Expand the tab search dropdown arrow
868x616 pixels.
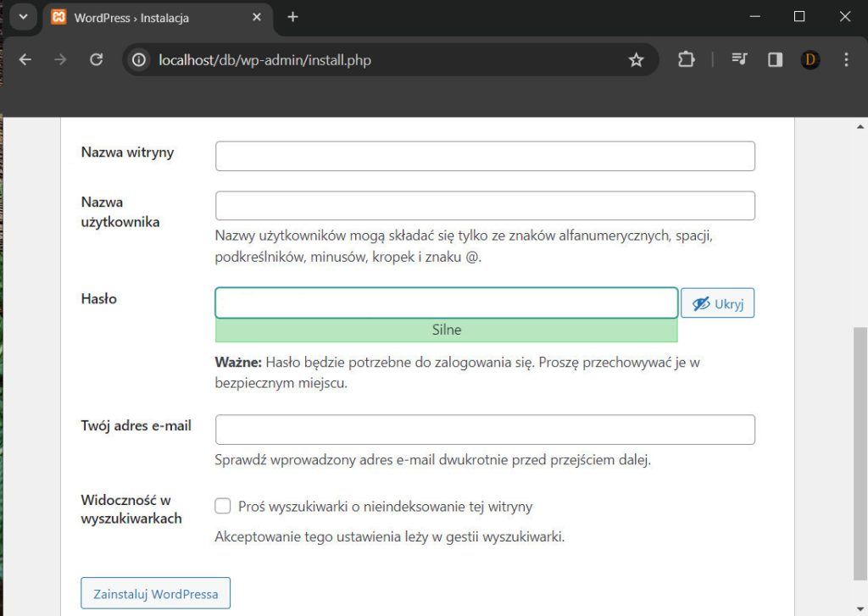[x=23, y=17]
